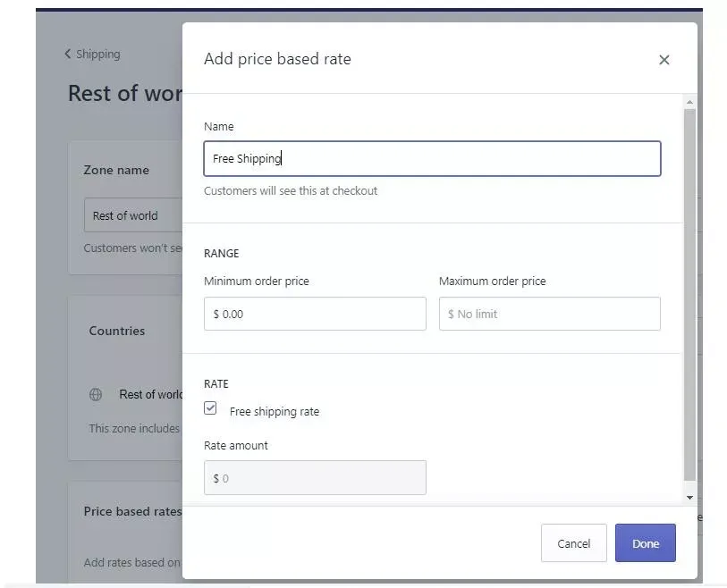The image size is (727, 588).
Task: Uncheck the Free shipping rate checkbox
Action: [210, 408]
